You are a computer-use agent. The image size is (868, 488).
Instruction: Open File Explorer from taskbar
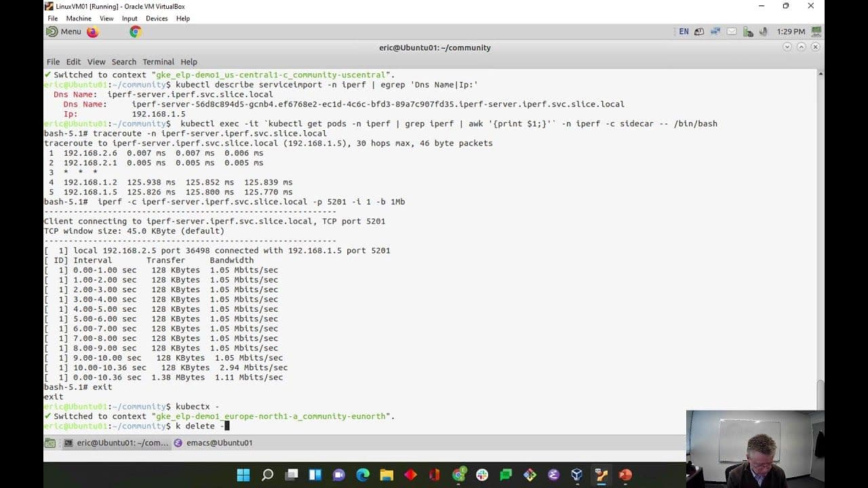[x=387, y=475]
